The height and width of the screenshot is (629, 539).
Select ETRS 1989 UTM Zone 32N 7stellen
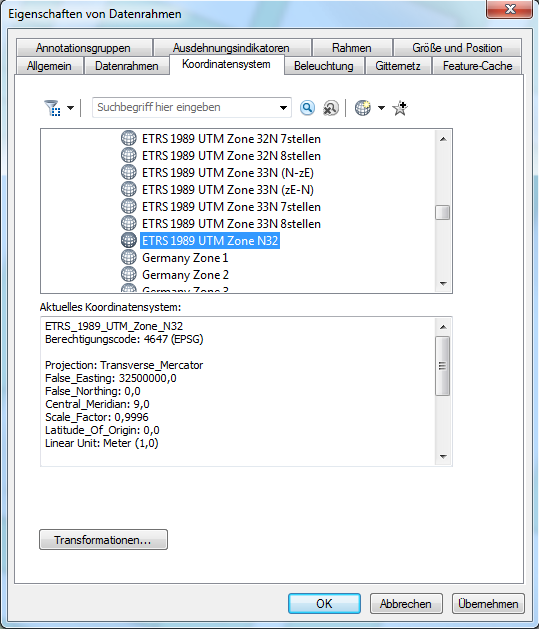click(231, 139)
